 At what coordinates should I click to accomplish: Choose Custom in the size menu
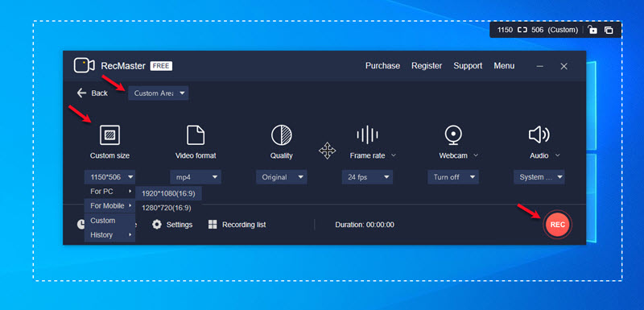click(x=109, y=221)
